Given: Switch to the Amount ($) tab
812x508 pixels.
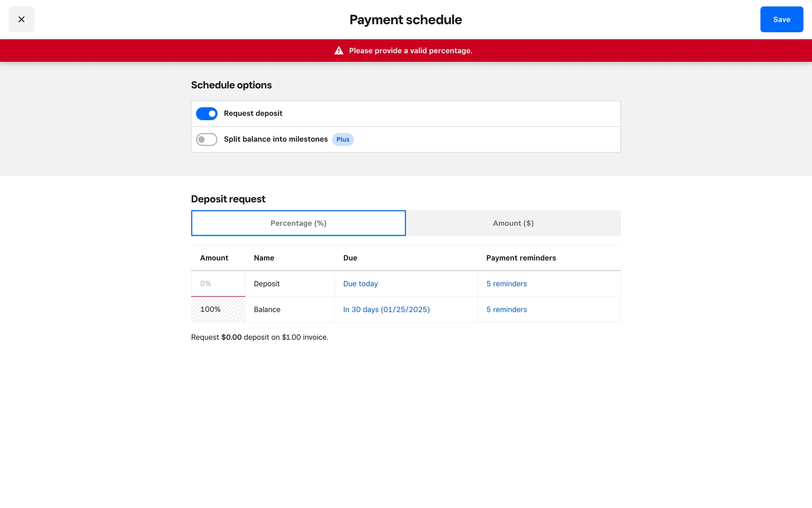Looking at the screenshot, I should coord(513,223).
